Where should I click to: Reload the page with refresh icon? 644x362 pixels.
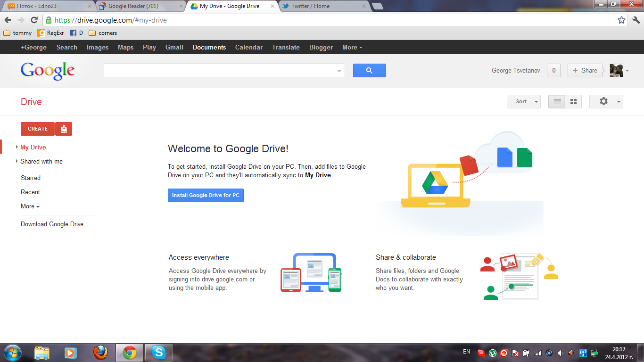pyautogui.click(x=34, y=20)
